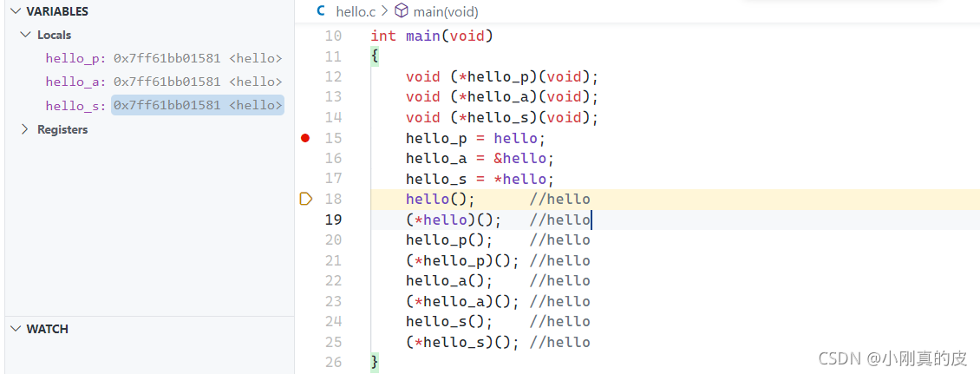The width and height of the screenshot is (980, 374).
Task: Click '(*hello_a)();' on line 23
Action: [462, 301]
